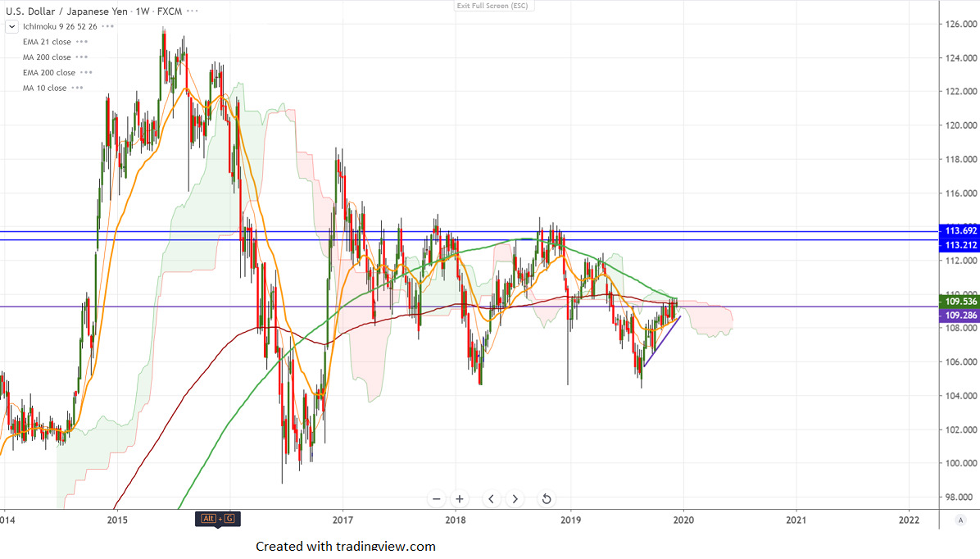Open more options for MA 10 close

[78, 89]
